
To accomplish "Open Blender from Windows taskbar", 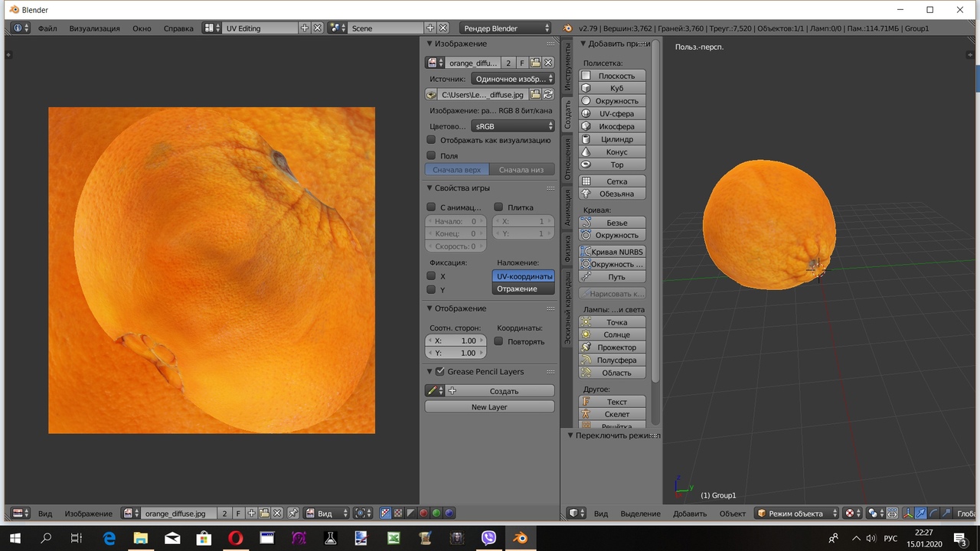I will pos(521,539).
